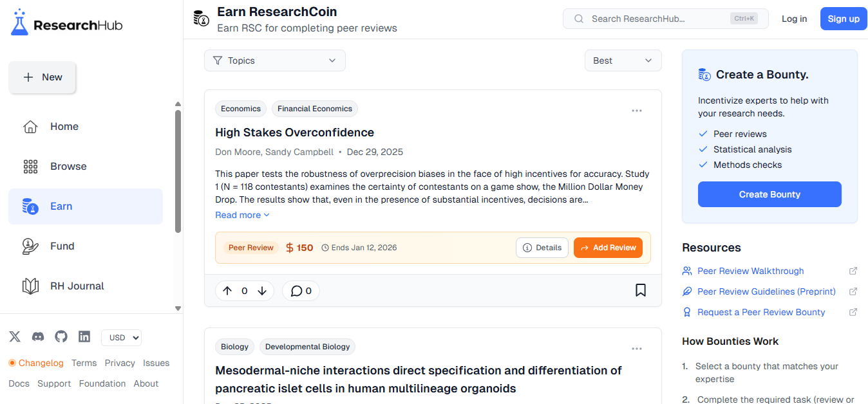This screenshot has height=404, width=868.
Task: Downvote the High Stakes Overconfidence paper
Action: click(x=262, y=291)
